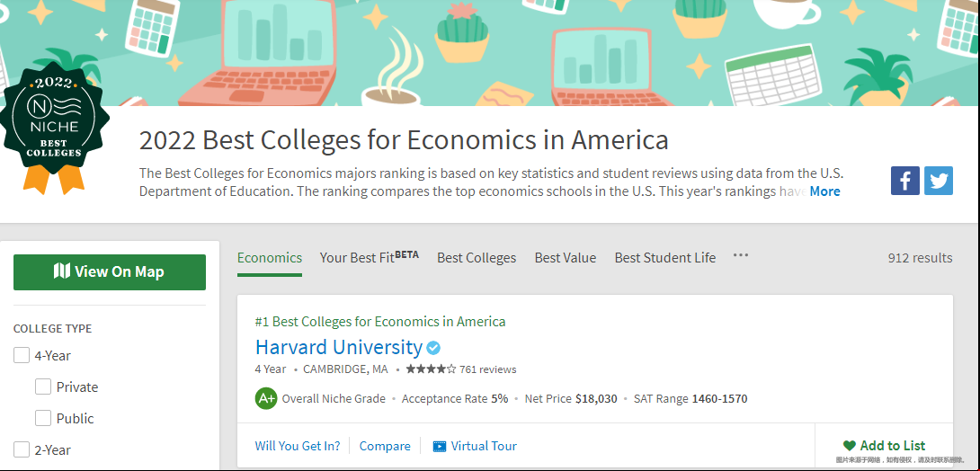
Task: Tick the Public college checkbox
Action: [x=43, y=419]
